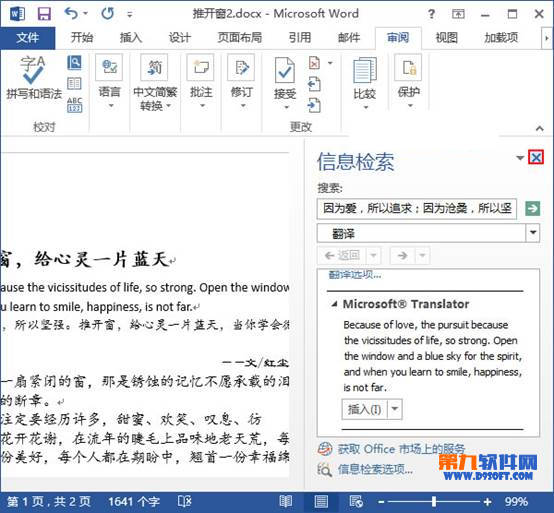Switch to the 引用 tab

coord(300,37)
